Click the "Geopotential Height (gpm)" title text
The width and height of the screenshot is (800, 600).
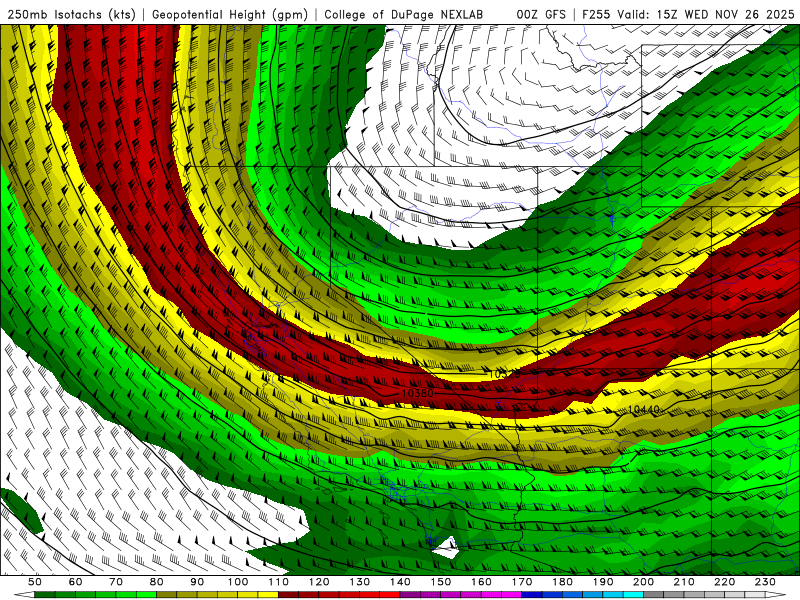[x=230, y=15]
